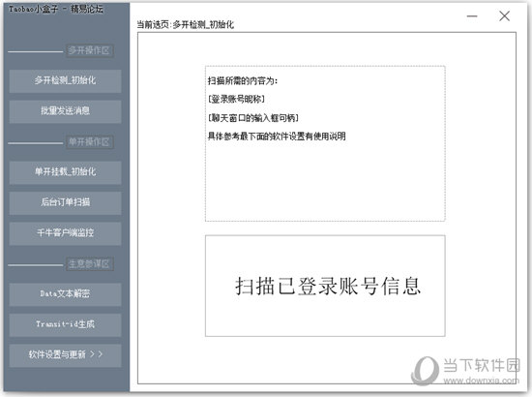Click the 多开操作区 section label
The image size is (532, 397).
(x=90, y=50)
